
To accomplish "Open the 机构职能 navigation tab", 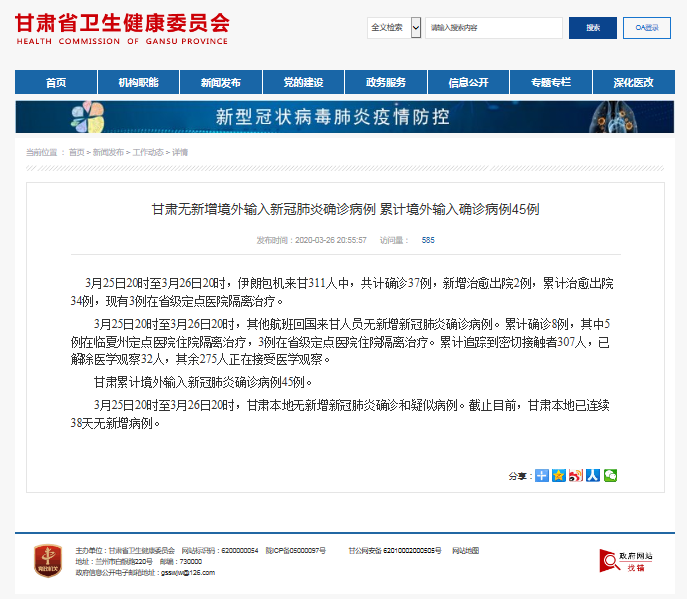I will [x=138, y=82].
